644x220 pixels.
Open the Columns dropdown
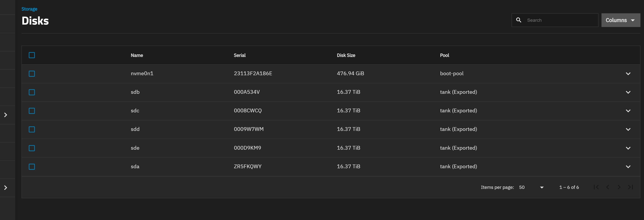620,20
